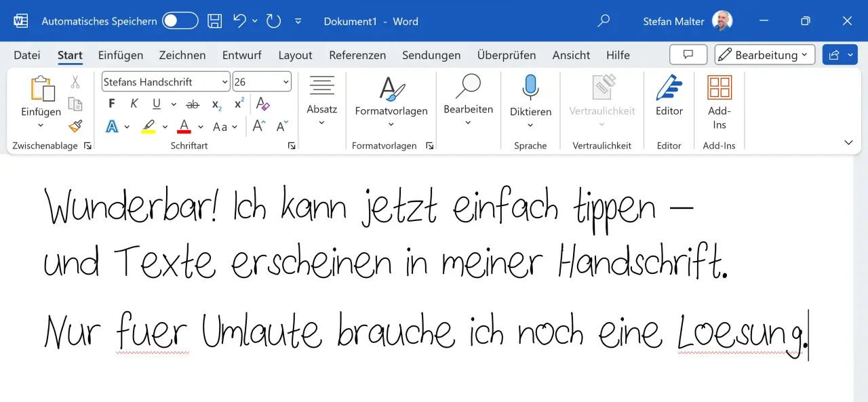Image resolution: width=868 pixels, height=402 pixels.
Task: Switch to the Einfügen ribbon tab
Action: coord(121,55)
